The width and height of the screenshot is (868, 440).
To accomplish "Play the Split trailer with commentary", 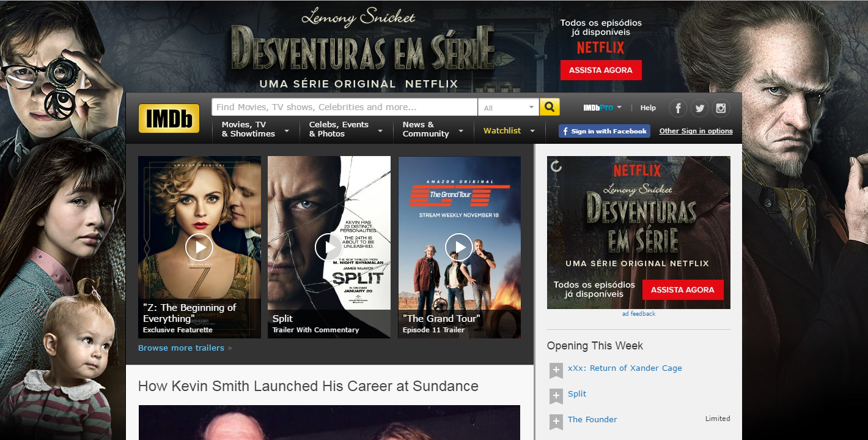I will click(329, 247).
